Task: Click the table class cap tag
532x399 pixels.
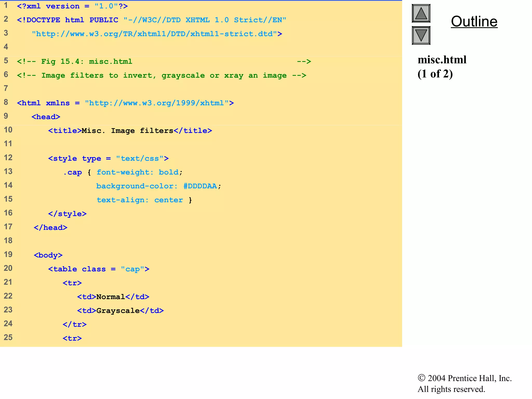Action: [x=99, y=269]
